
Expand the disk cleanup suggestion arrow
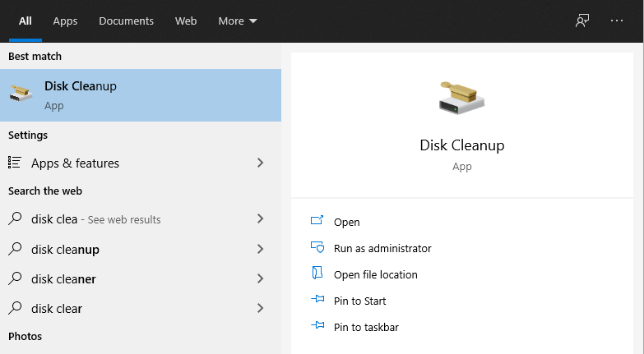(x=260, y=249)
